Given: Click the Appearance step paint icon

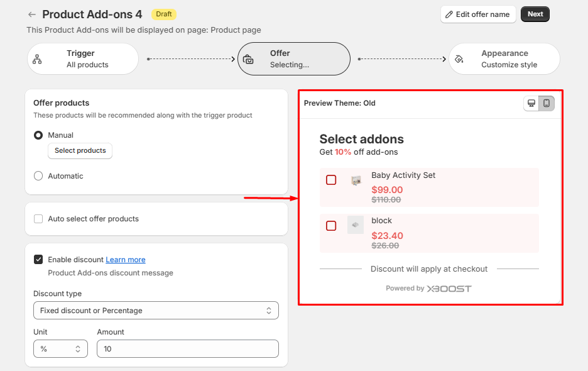Looking at the screenshot, I should (459, 59).
